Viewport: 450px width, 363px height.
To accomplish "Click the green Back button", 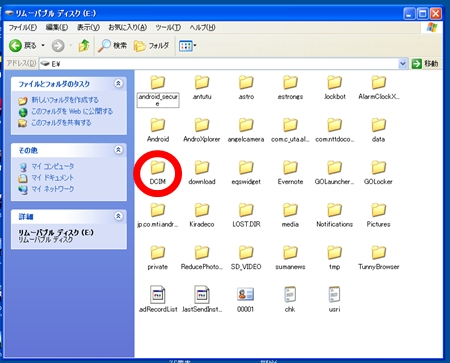I will point(22,46).
